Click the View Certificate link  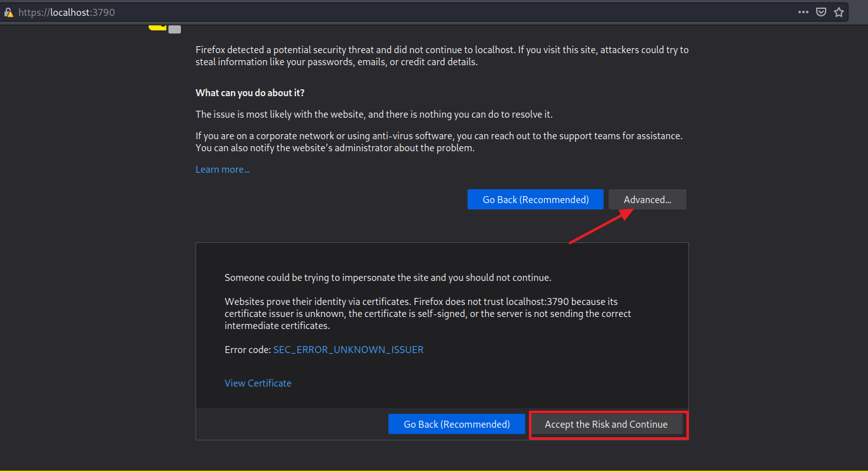[258, 383]
